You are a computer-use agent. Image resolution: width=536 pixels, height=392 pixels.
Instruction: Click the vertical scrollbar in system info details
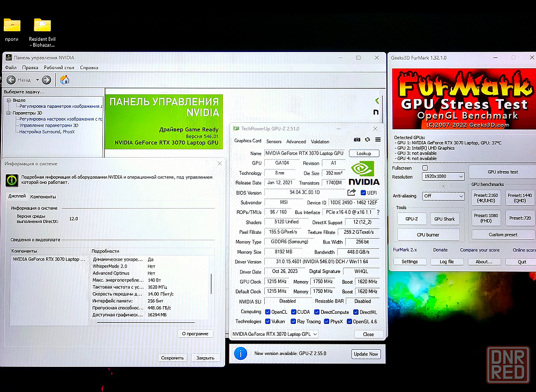(x=211, y=284)
